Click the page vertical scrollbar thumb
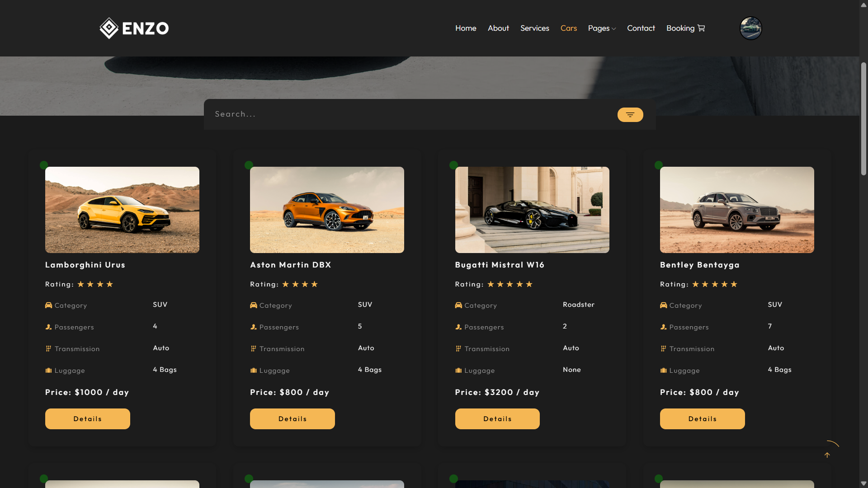Screen dimensions: 868x488 863,119
